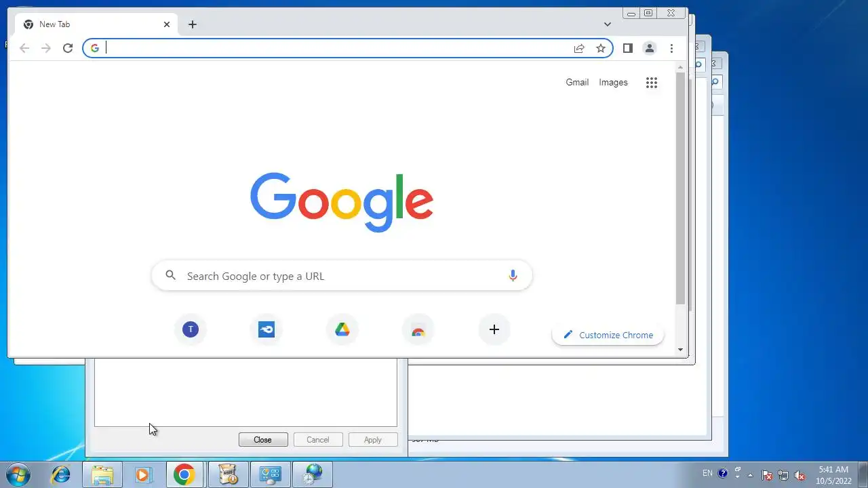Open Windows Media Player from the taskbar
Screen dimensions: 868x488
click(143, 474)
